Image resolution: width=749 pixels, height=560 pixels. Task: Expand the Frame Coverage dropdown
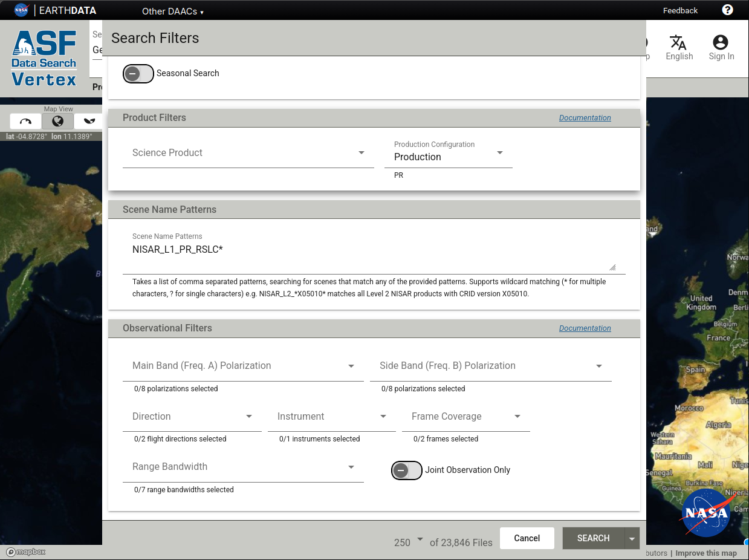click(466, 417)
